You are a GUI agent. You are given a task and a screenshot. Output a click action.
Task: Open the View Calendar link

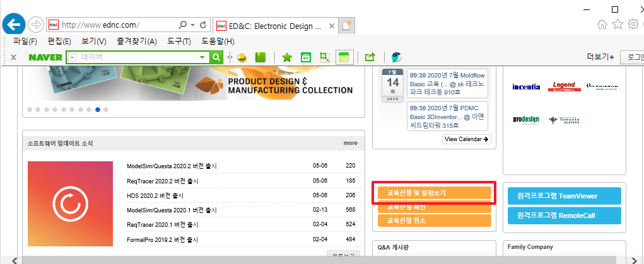click(x=467, y=139)
